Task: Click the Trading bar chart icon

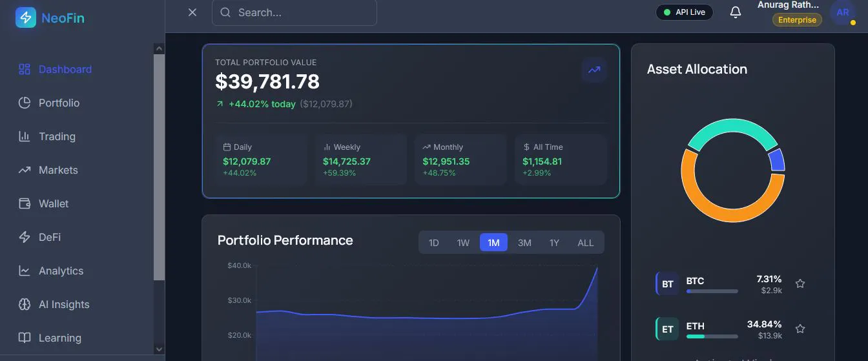Action: point(25,136)
